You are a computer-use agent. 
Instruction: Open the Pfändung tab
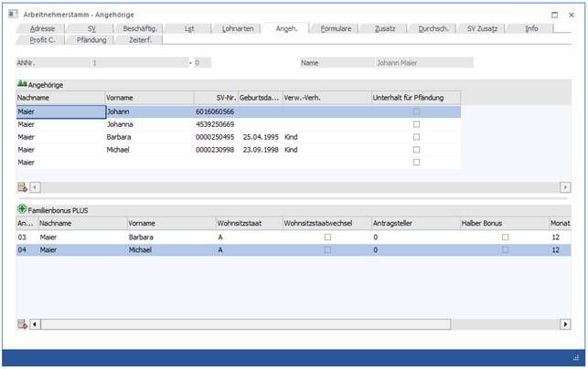pos(91,40)
